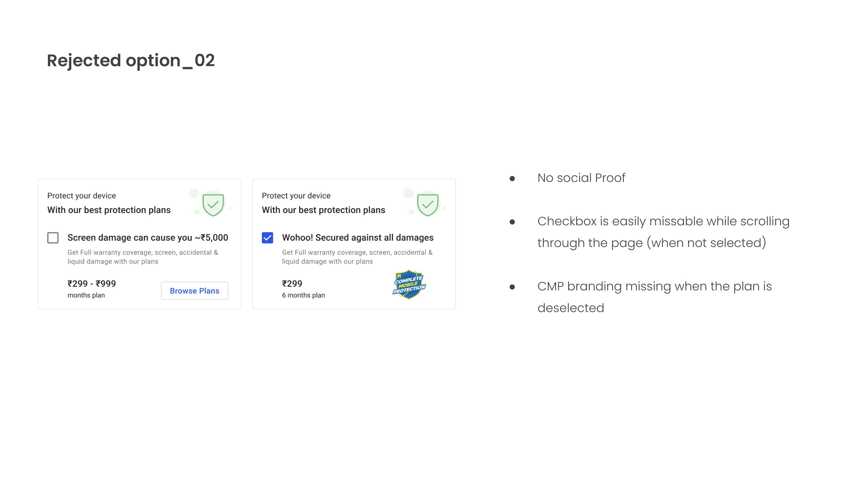Viewport: 868px width, 488px height.
Task: Click left card's 'With our best protection plans'
Action: pos(109,210)
